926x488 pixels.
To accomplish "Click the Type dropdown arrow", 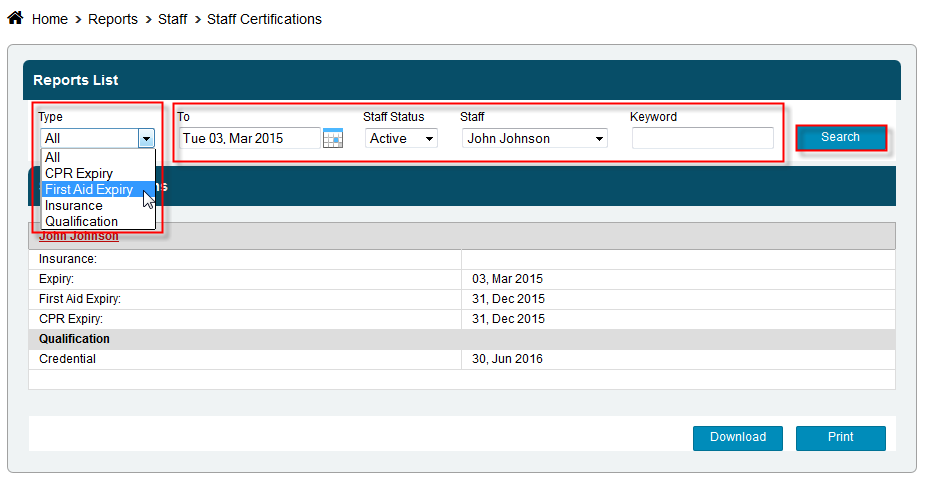I will [146, 139].
